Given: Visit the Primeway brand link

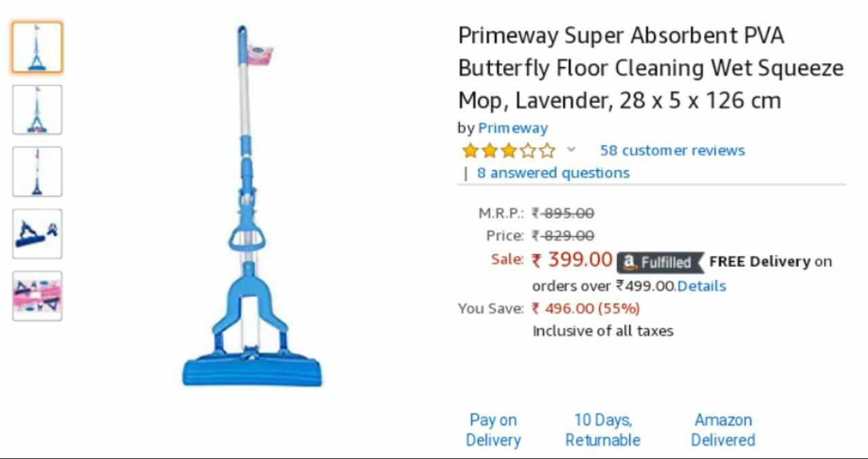Looking at the screenshot, I should (x=513, y=128).
